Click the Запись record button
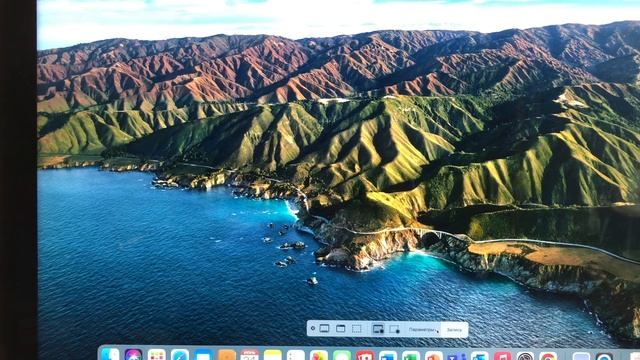The image size is (640, 360). [x=454, y=329]
